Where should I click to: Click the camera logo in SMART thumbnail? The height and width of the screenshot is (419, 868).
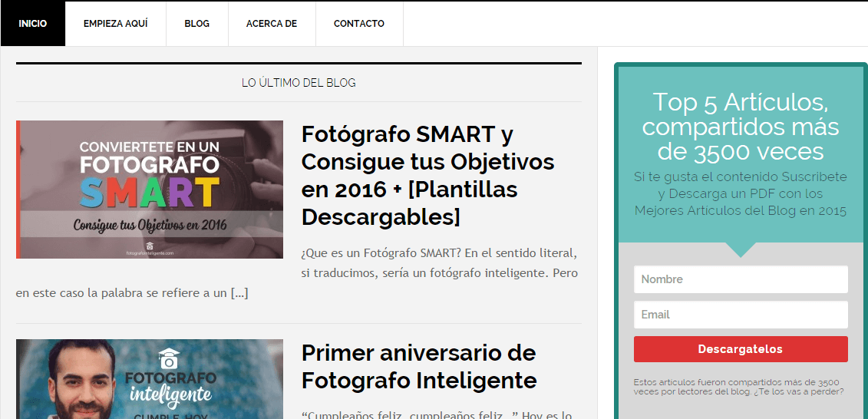150,246
